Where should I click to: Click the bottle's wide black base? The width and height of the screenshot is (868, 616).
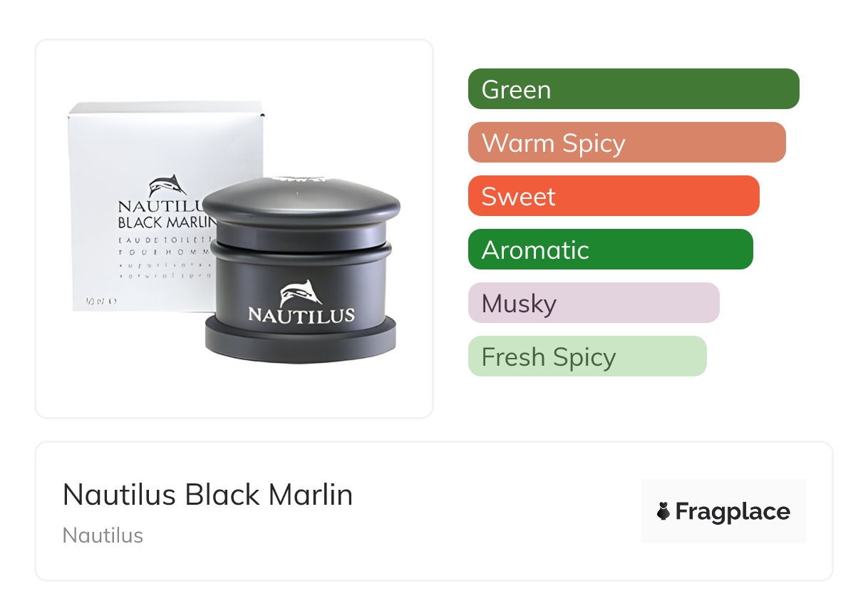point(301,340)
